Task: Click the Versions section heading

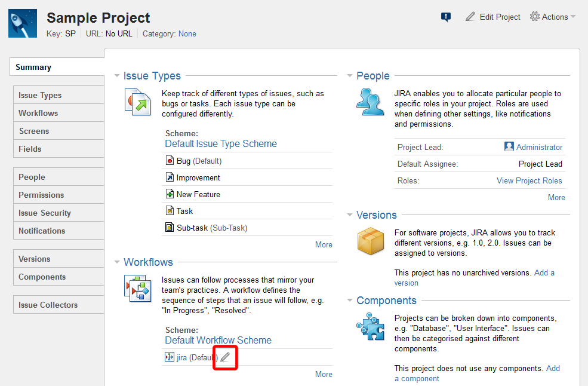Action: (x=377, y=215)
